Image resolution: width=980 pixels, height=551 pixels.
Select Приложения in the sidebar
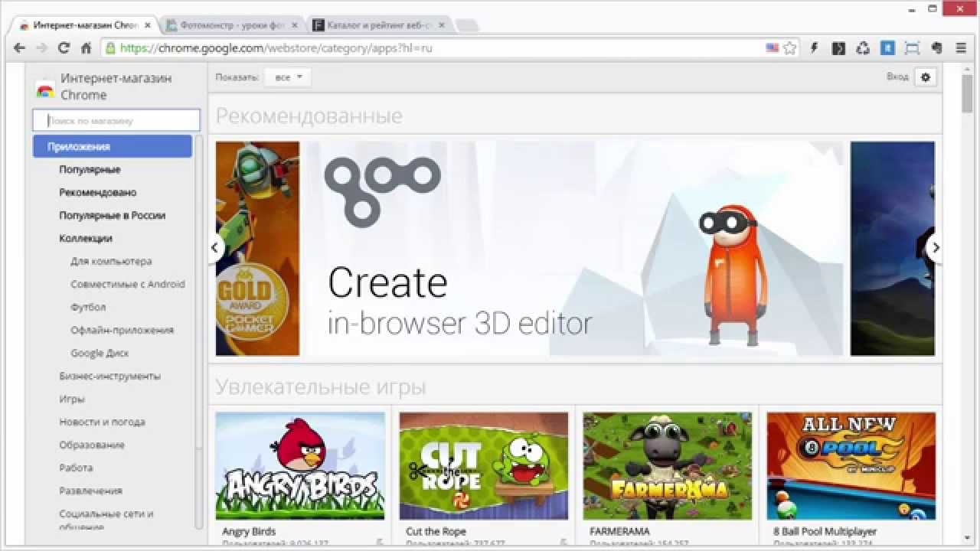tap(113, 146)
